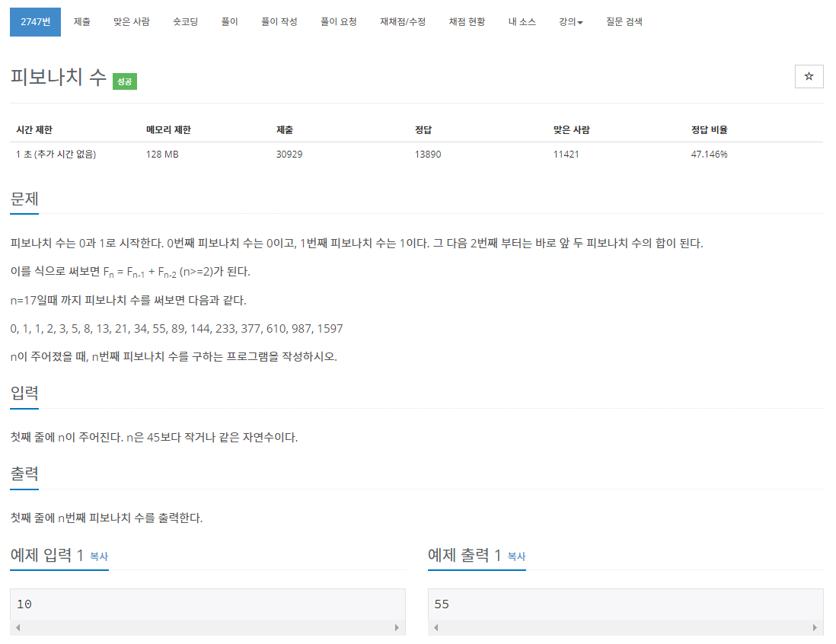The image size is (836, 644).
Task: View 채점 현황 tab
Action: tap(467, 22)
